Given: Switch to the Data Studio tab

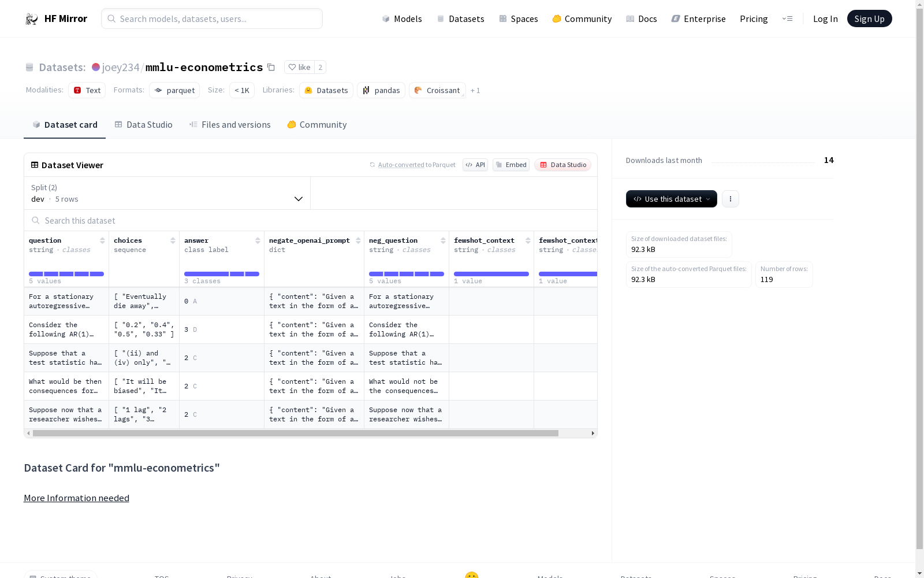Looking at the screenshot, I should pyautogui.click(x=144, y=125).
